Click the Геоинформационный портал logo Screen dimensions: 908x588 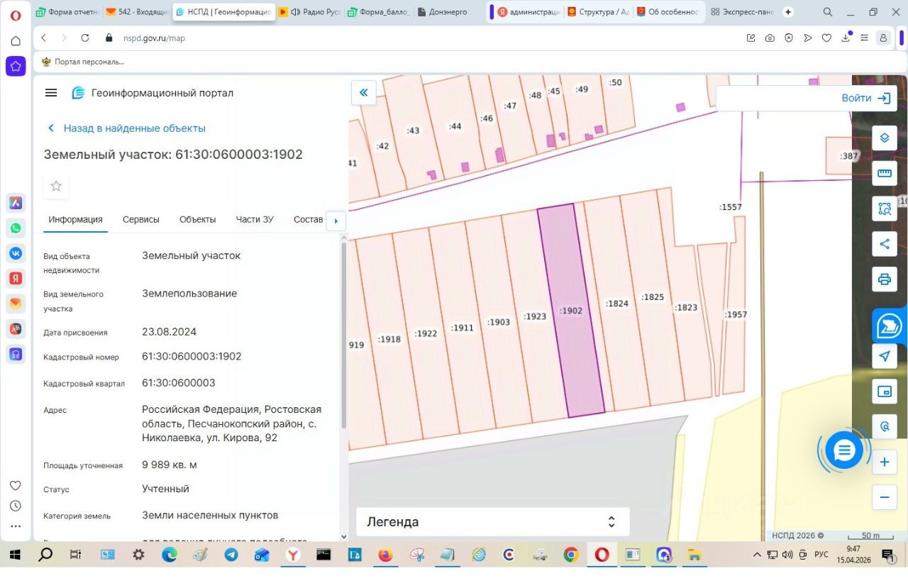click(153, 93)
